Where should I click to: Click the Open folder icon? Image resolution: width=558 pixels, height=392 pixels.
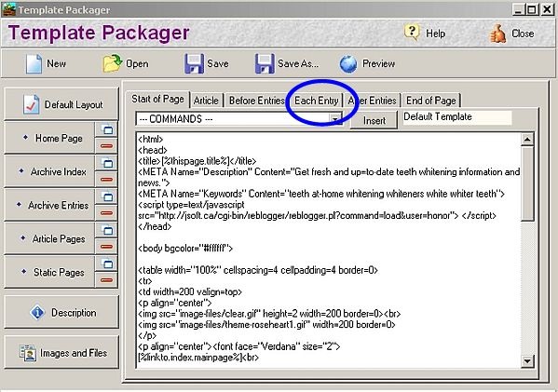(x=113, y=63)
